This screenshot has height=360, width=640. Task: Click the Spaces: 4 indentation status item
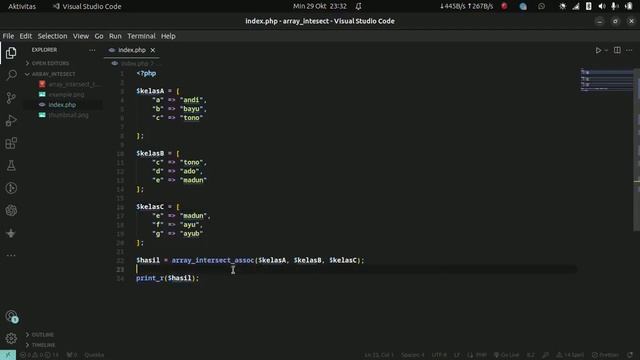[413, 355]
